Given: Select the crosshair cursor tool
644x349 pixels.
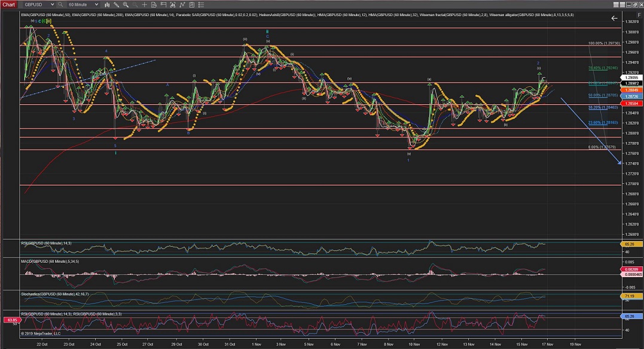Looking at the screenshot, I should click(144, 4).
